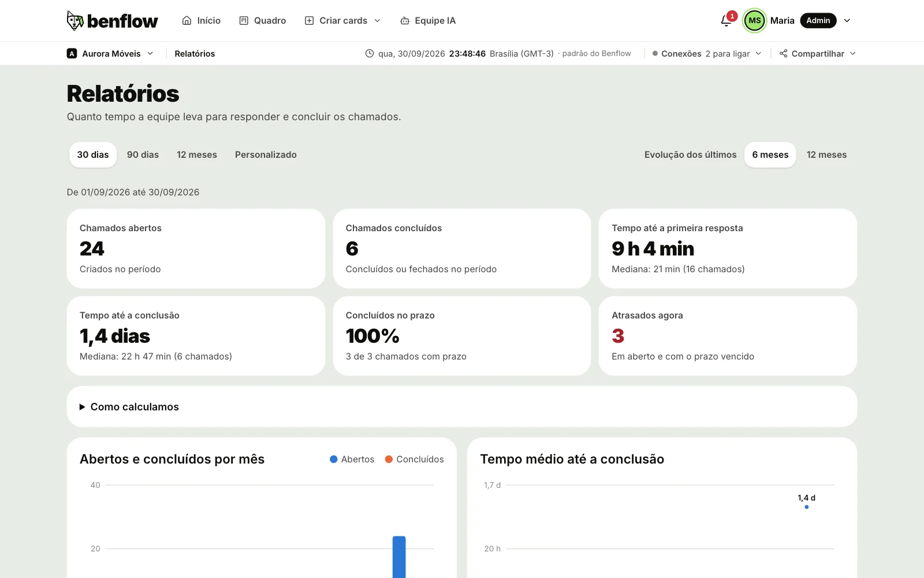Click the Admin role badge
This screenshot has height=578, width=924.
818,21
